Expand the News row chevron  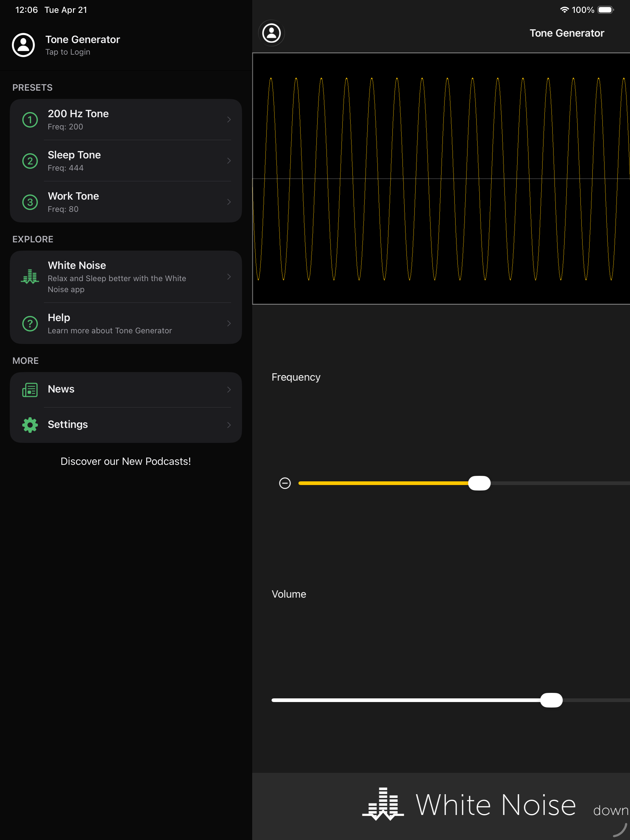click(229, 389)
